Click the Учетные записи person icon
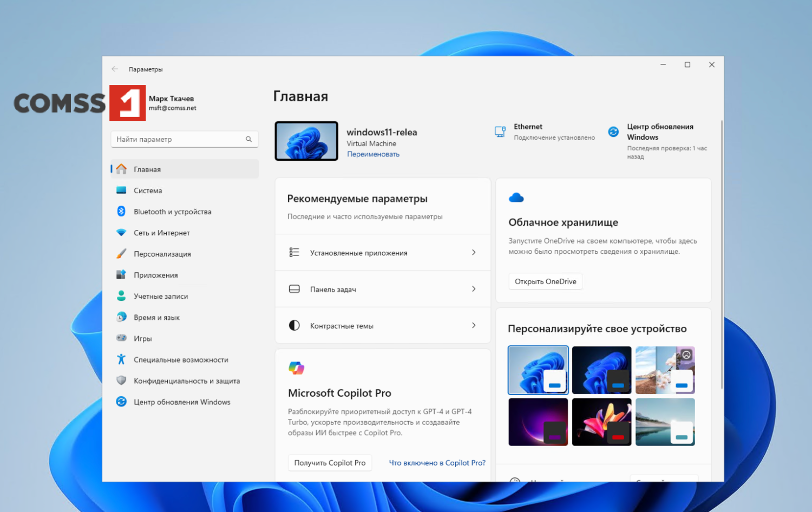Image resolution: width=812 pixels, height=512 pixels. pos(121,296)
